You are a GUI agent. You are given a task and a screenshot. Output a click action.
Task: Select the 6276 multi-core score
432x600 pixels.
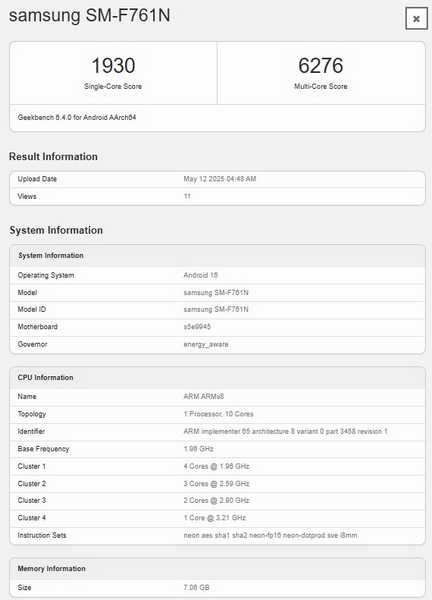pos(321,65)
